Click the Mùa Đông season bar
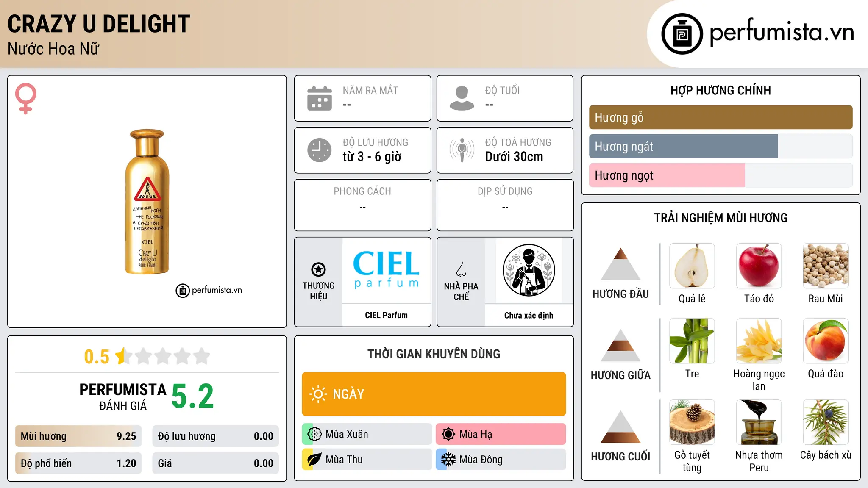Screen dimensions: 868x488 click(501, 460)
